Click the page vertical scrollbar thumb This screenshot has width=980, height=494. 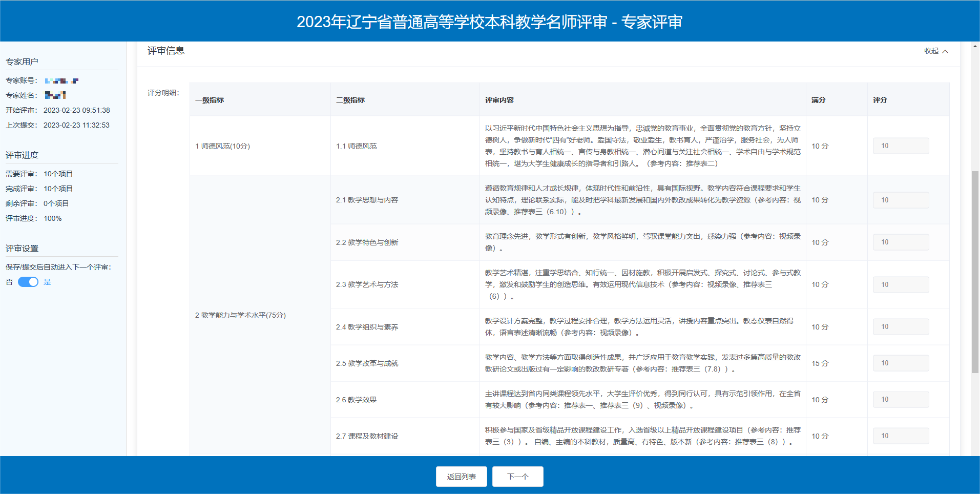click(x=975, y=272)
